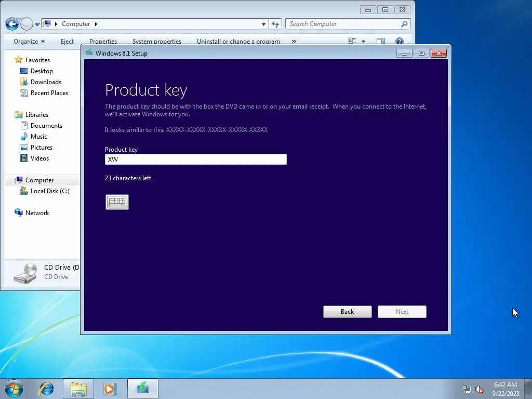Click the network tray icon

pyautogui.click(x=467, y=390)
